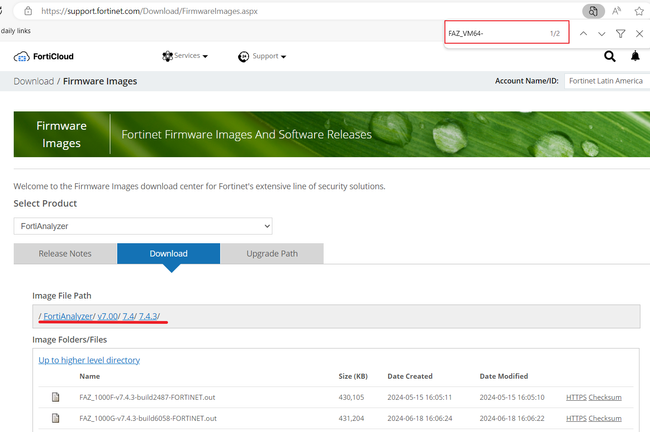Image resolution: width=650 pixels, height=432 pixels.
Task: Click modified date 2024-06-18 16:06:22
Action: [512, 418]
